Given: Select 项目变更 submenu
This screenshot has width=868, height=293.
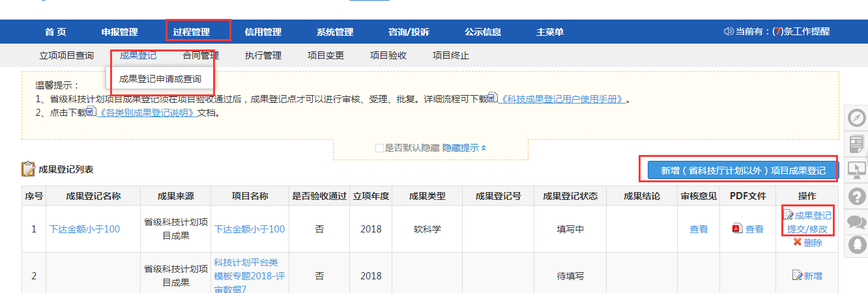Looking at the screenshot, I should click(326, 55).
